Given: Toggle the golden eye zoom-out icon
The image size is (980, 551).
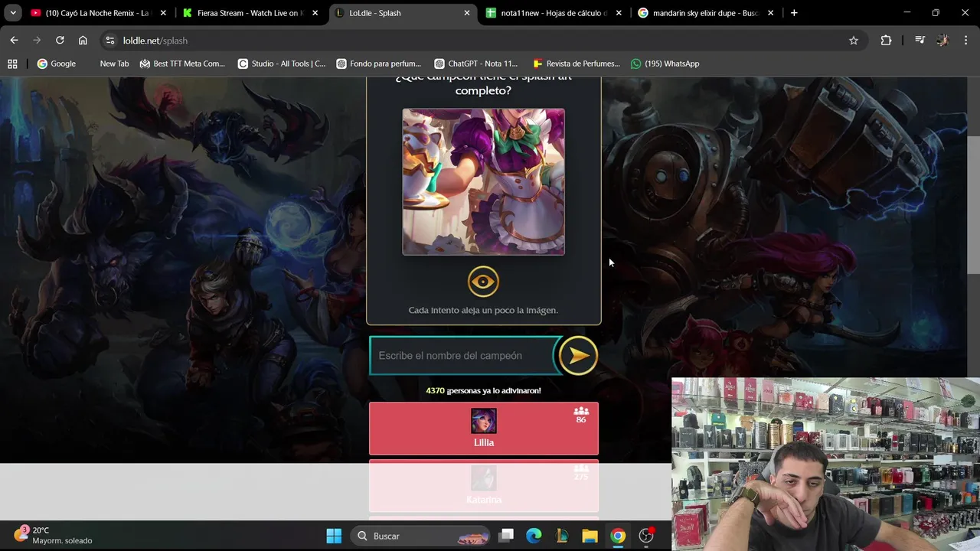Looking at the screenshot, I should pos(483,282).
